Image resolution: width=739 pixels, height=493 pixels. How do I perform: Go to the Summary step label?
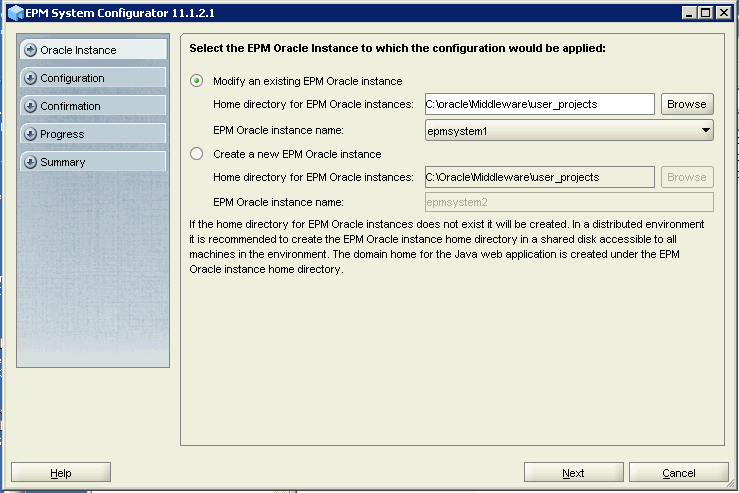pos(63,162)
